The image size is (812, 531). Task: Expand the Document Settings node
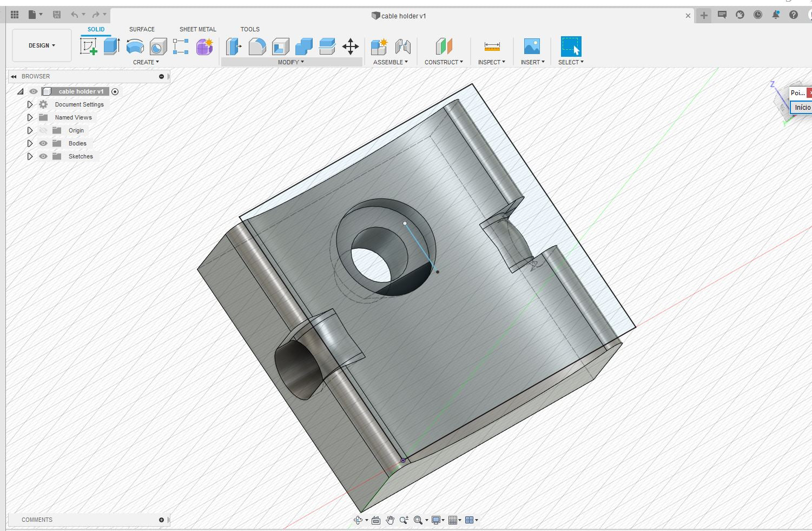tap(30, 104)
